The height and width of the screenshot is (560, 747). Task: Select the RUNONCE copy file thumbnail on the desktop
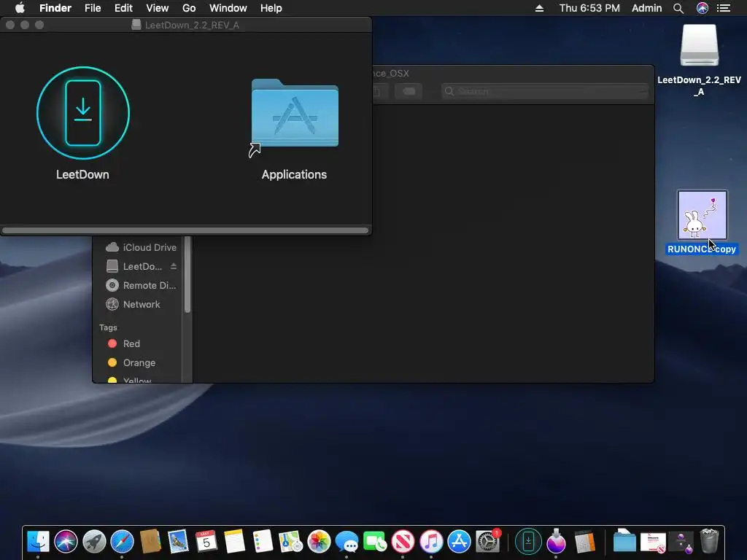(703, 215)
